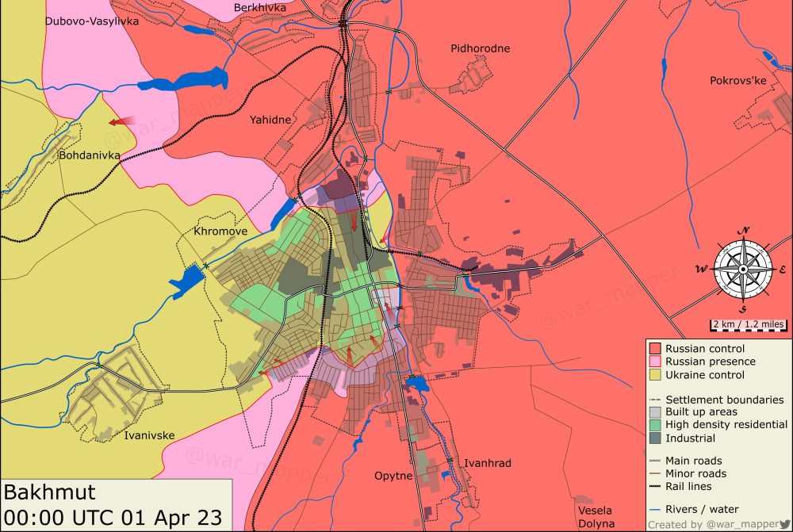793x532 pixels.
Task: Click the Khromove settlement label
Action: (222, 231)
